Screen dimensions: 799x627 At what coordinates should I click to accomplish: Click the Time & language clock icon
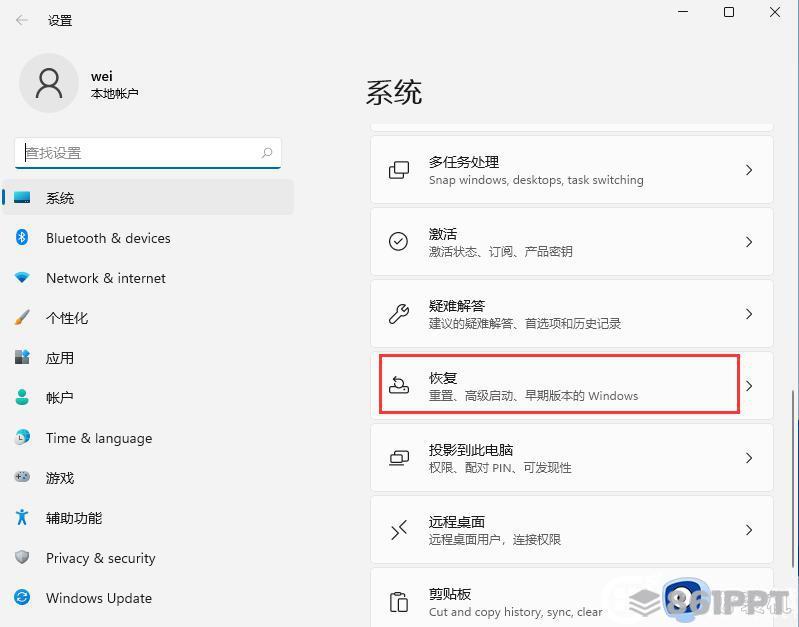(22, 437)
